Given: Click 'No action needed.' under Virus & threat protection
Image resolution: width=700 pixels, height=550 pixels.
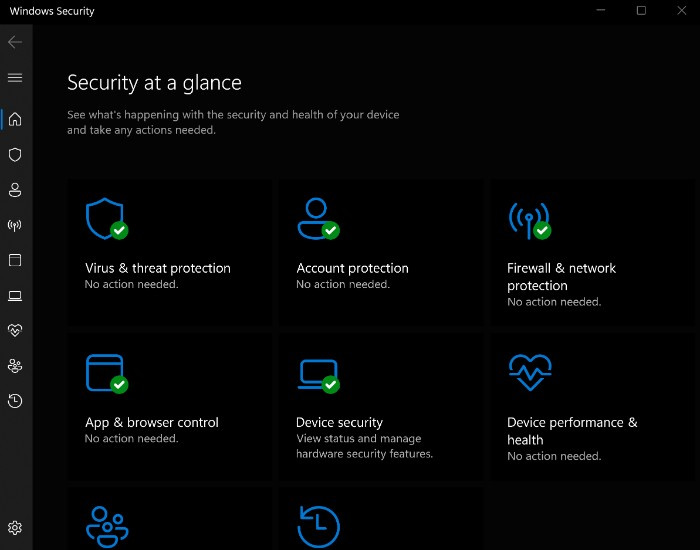Looking at the screenshot, I should click(131, 284).
